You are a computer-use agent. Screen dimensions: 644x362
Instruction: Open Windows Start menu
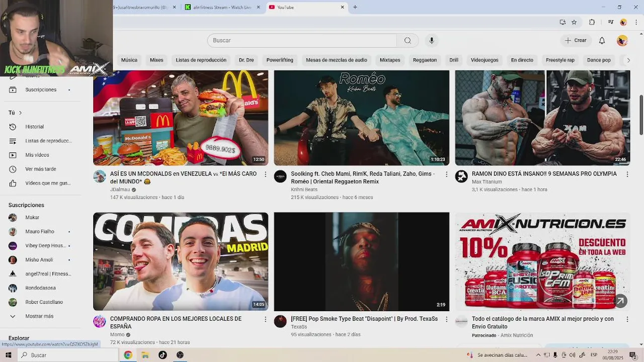(8, 355)
